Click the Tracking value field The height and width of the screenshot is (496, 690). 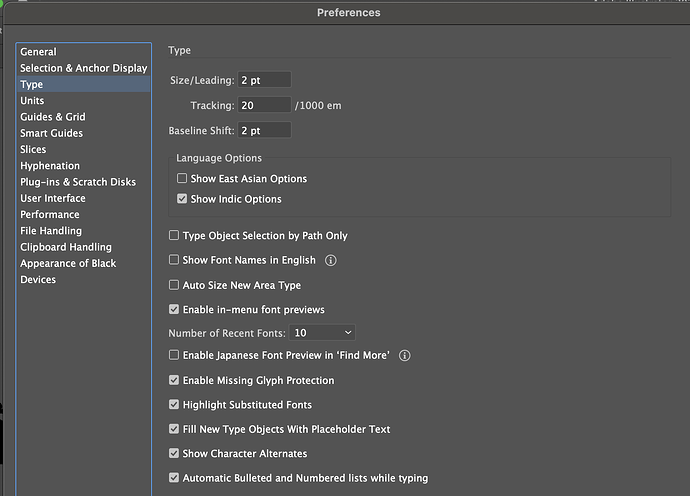pos(264,105)
